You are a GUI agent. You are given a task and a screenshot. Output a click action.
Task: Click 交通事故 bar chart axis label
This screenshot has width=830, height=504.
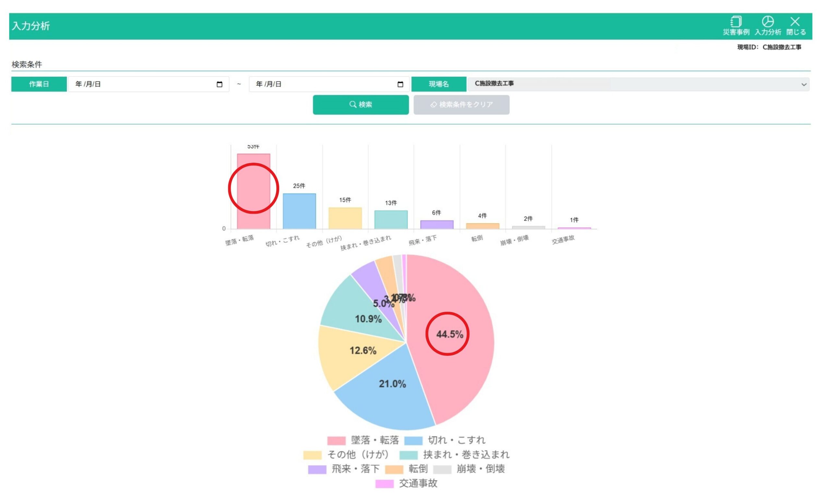[x=563, y=240]
